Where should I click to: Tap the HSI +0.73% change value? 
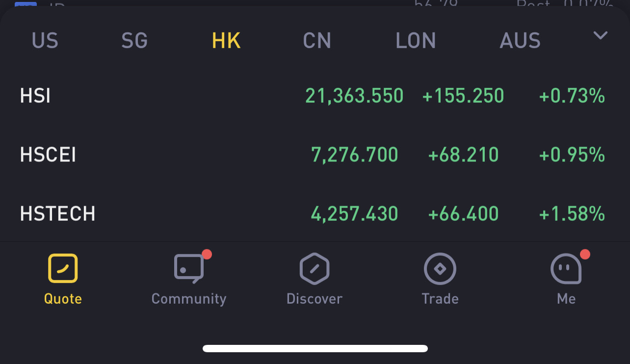[x=572, y=96]
